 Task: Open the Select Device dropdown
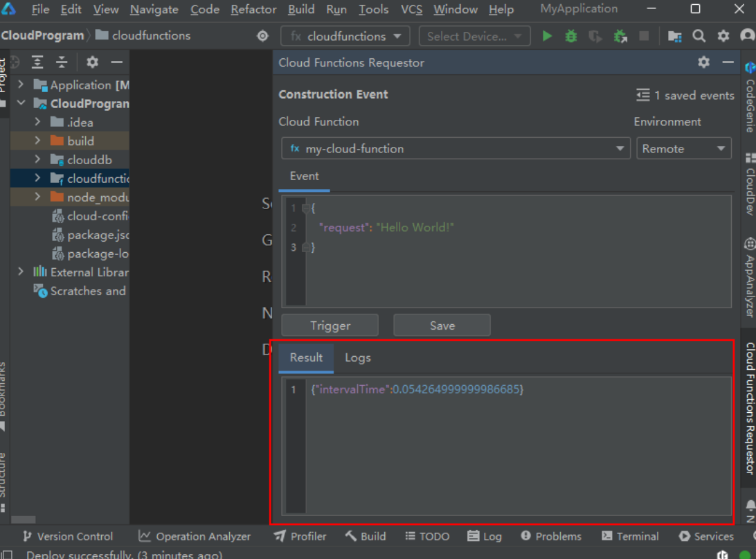click(x=474, y=36)
